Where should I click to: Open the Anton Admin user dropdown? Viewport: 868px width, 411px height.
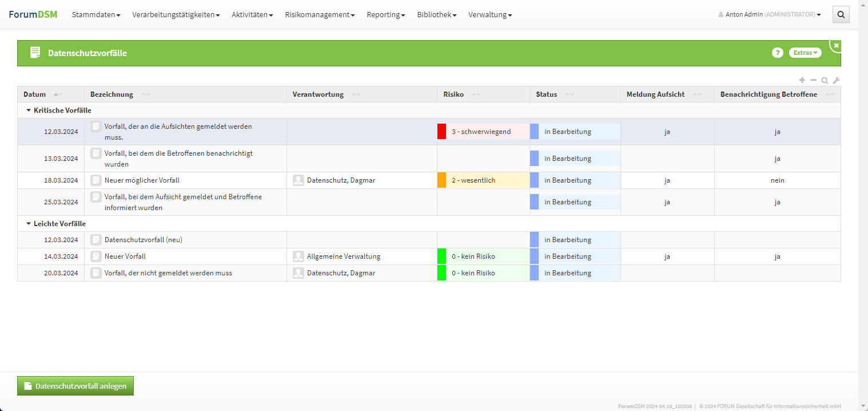coord(770,15)
